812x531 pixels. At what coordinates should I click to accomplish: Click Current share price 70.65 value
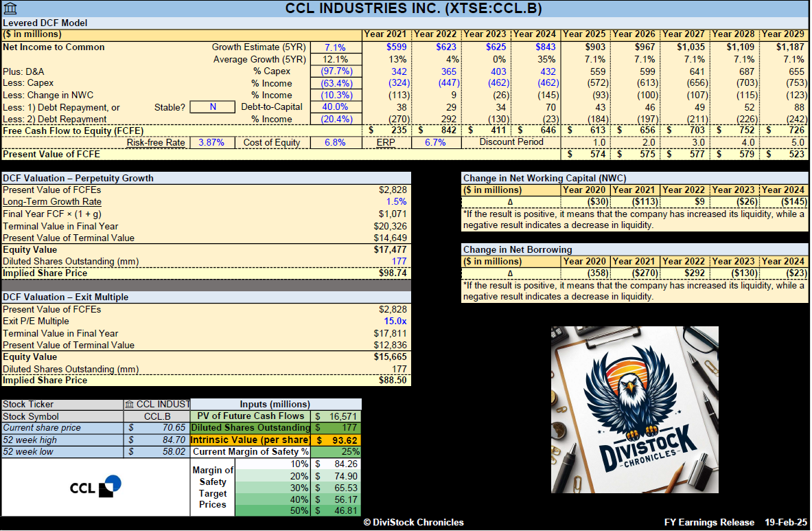157,428
